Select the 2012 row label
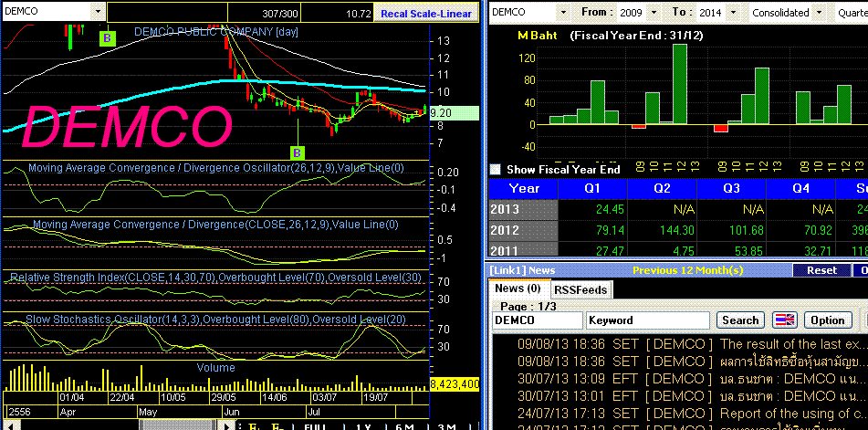This screenshot has height=430, width=868. click(524, 230)
